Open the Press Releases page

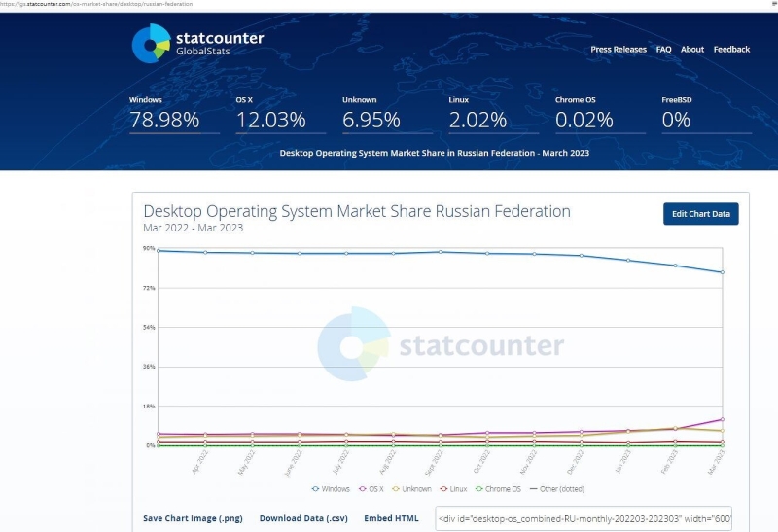(x=618, y=50)
